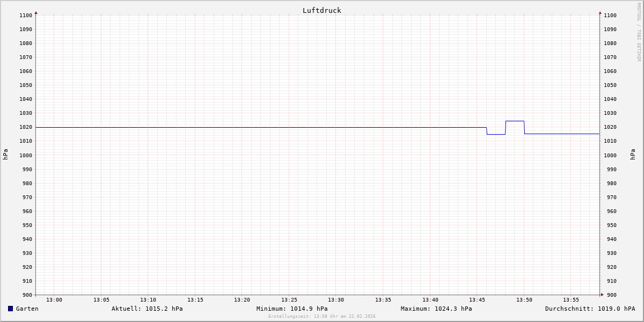Click the rotated hPa label on the left axis
Screen dimensions: 644x322
(5, 154)
